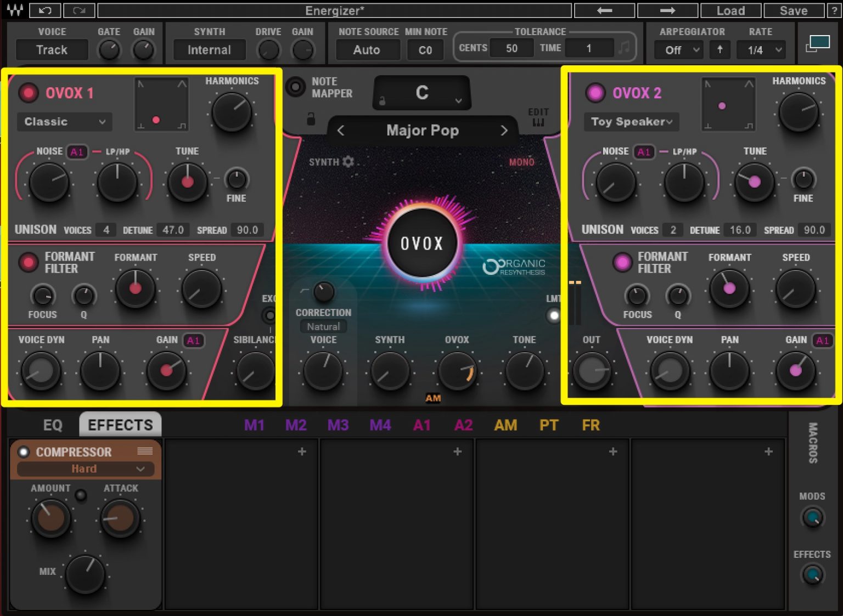Screen dimensions: 843x616
Task: Select the M1 macro tab
Action: 254,425
